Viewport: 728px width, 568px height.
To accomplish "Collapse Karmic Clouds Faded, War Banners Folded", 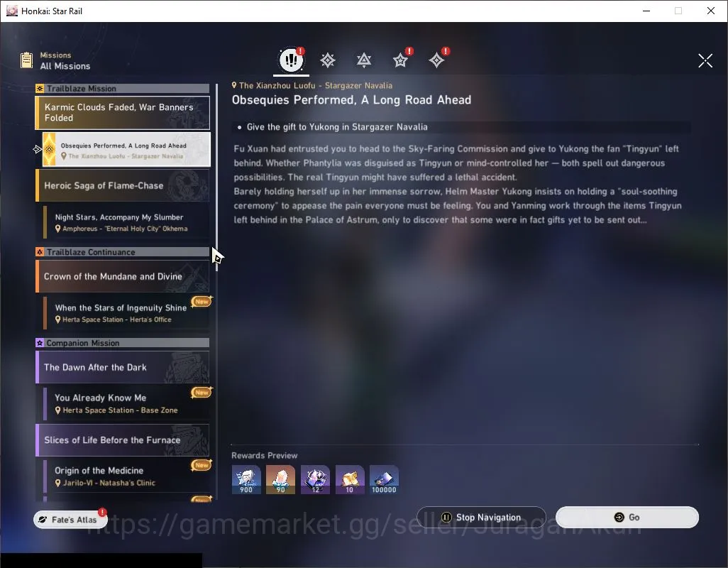I will pyautogui.click(x=123, y=112).
